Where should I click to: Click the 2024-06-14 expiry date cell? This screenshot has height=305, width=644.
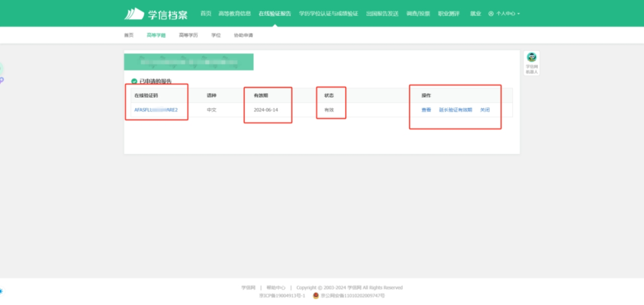[266, 110]
